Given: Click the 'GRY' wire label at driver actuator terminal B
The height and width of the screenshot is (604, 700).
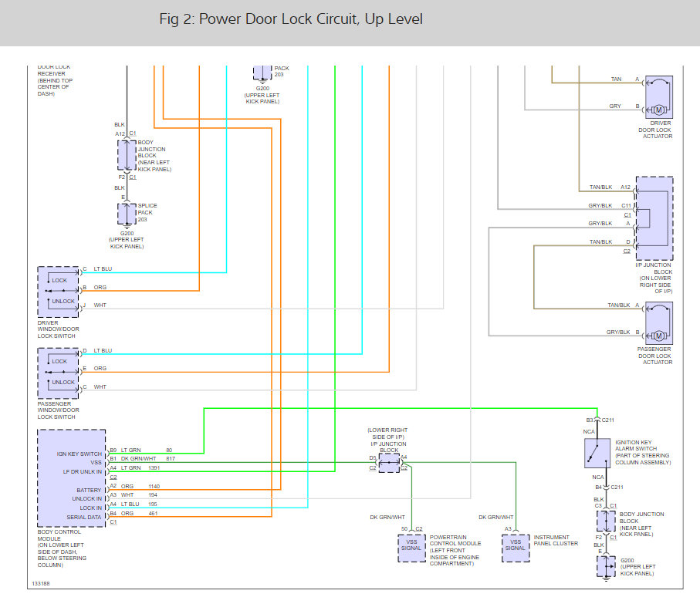Looking at the screenshot, I should point(615,106).
